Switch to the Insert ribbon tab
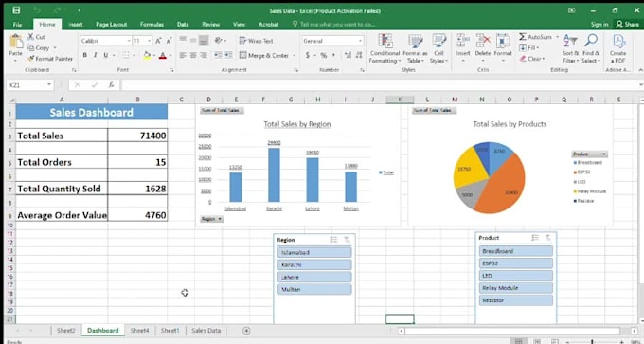 point(76,25)
